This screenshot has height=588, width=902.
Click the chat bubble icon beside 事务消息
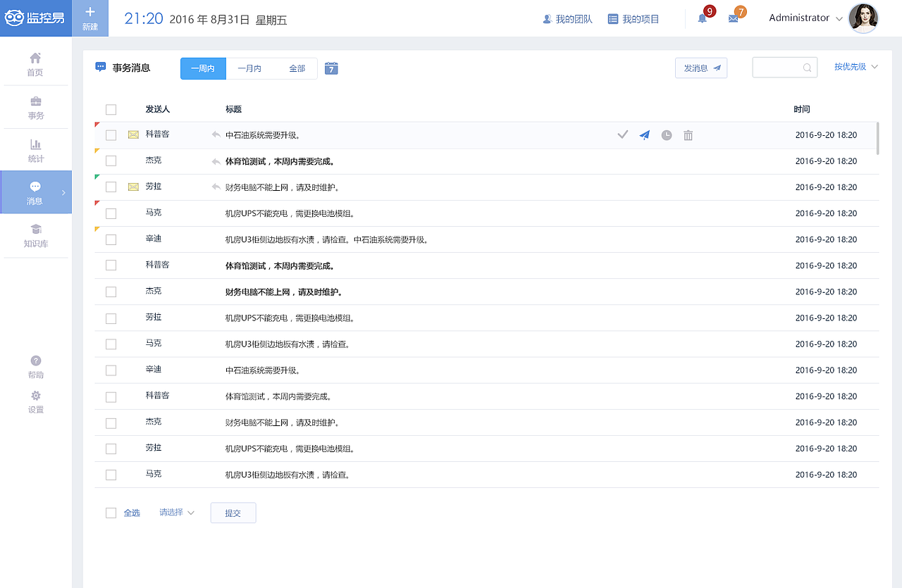click(101, 68)
